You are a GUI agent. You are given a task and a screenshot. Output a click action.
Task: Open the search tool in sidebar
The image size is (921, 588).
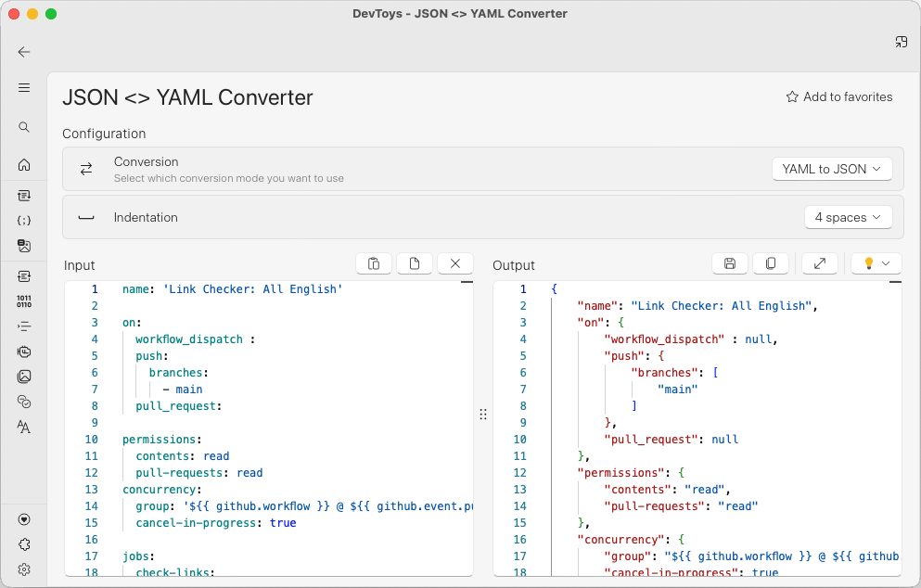tap(24, 127)
